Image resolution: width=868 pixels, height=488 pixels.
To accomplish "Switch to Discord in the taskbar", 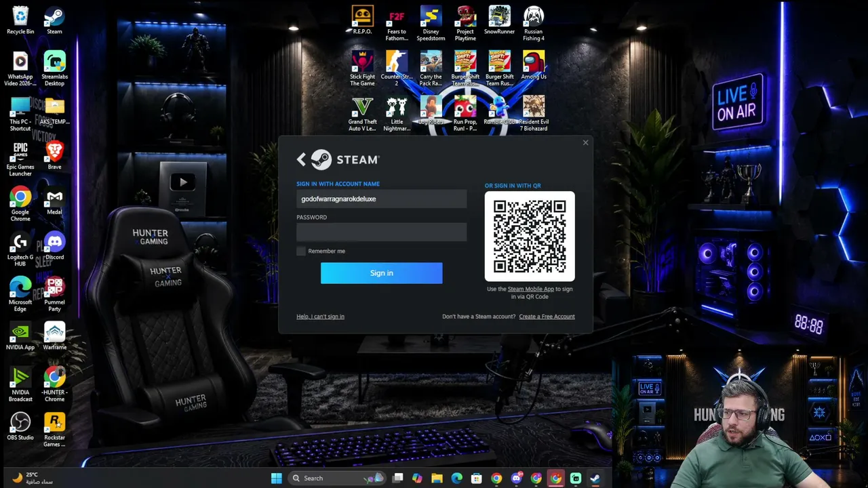I will [516, 479].
